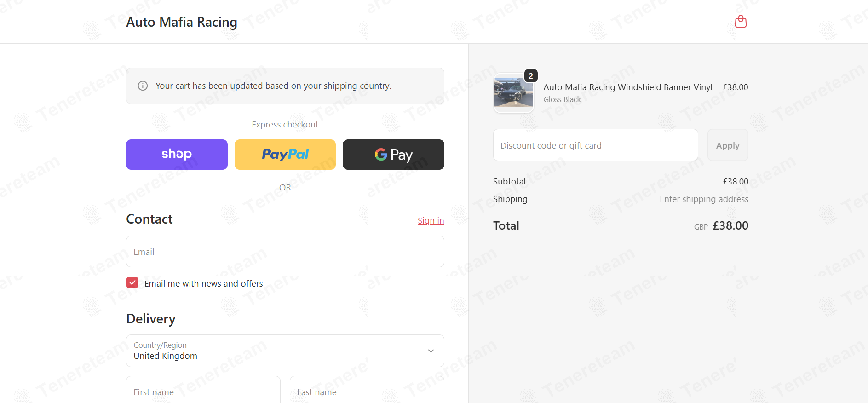Click the Apply discount button
The height and width of the screenshot is (403, 868).
[x=728, y=145]
